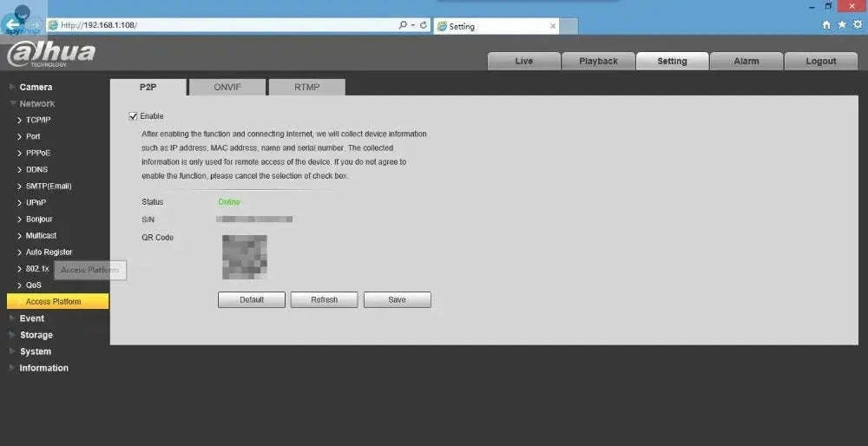Open the browser tools gear icon
This screenshot has width=868, height=446.
pos(857,25)
